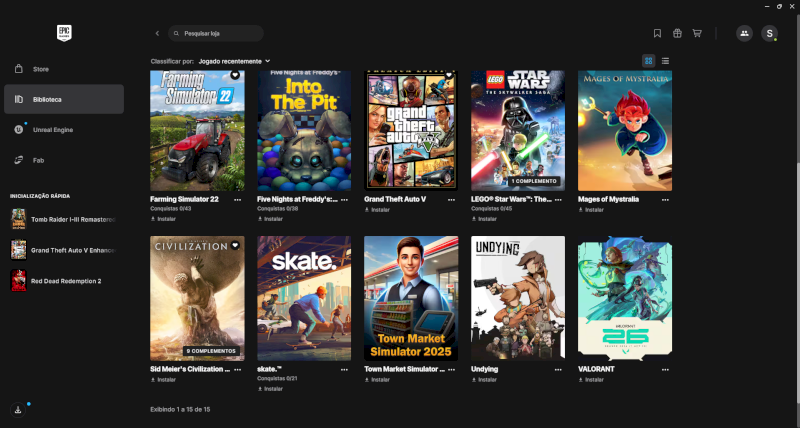Open options menu for skate.
Screen dimensions: 800x428
344,369
